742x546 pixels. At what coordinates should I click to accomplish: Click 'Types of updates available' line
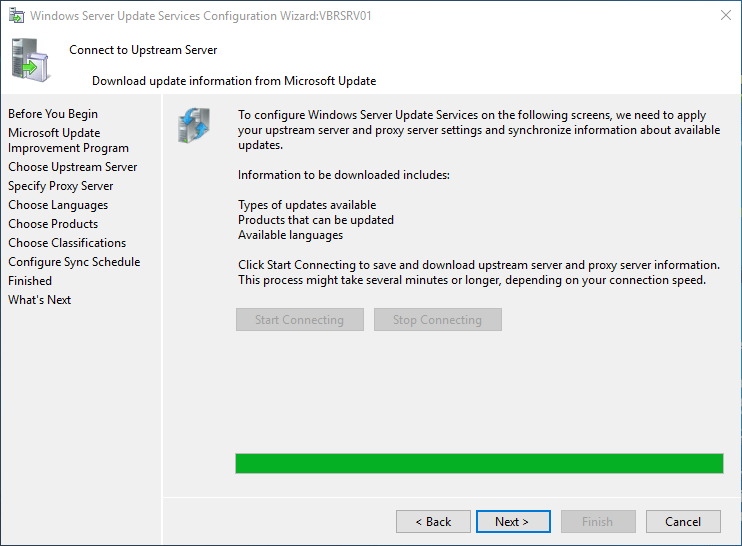(x=307, y=205)
